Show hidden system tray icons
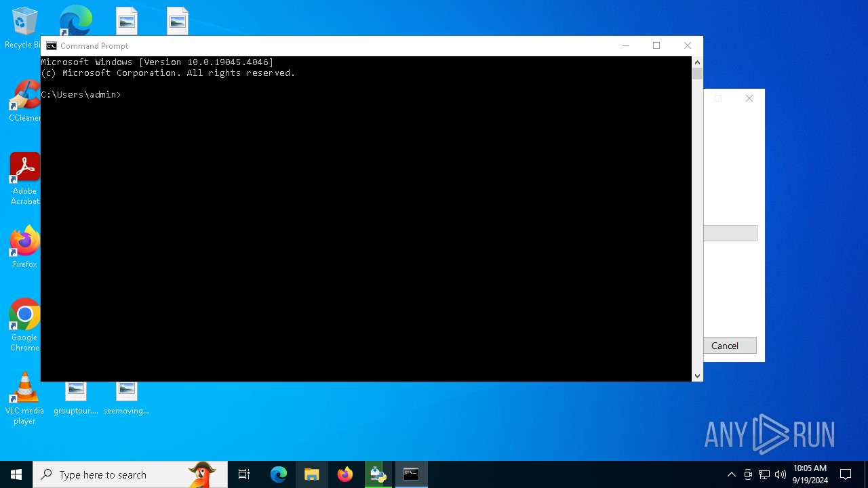The width and height of the screenshot is (868, 488). coord(732,474)
